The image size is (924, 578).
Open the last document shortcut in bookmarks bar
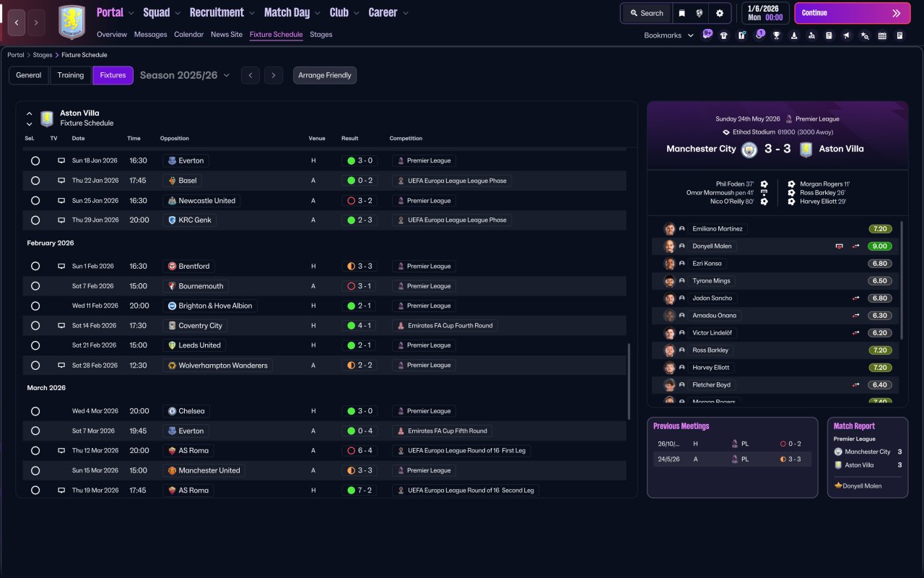click(x=899, y=35)
